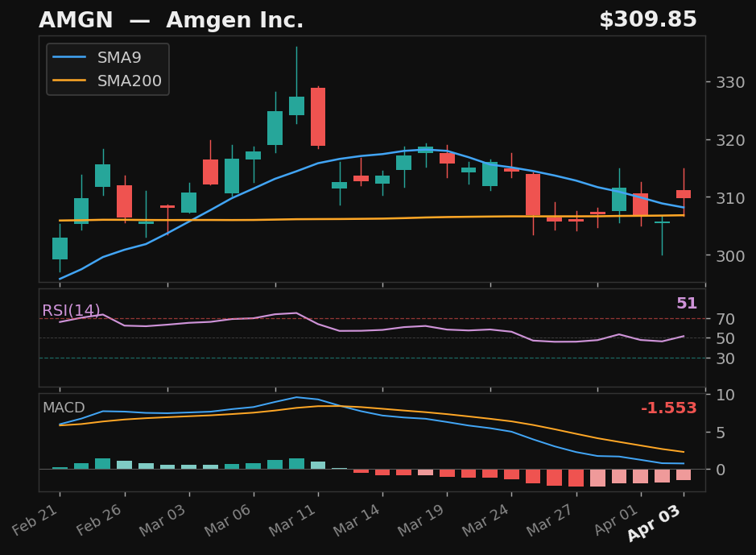Screen dimensions: 756x555
Task: Click the MACD axis label 10
Action: 725,396
